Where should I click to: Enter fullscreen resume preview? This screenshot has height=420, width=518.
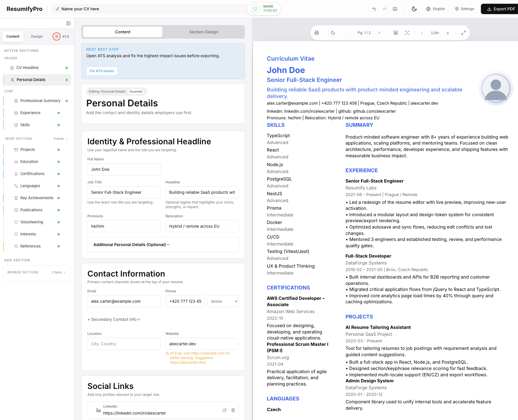point(463,33)
